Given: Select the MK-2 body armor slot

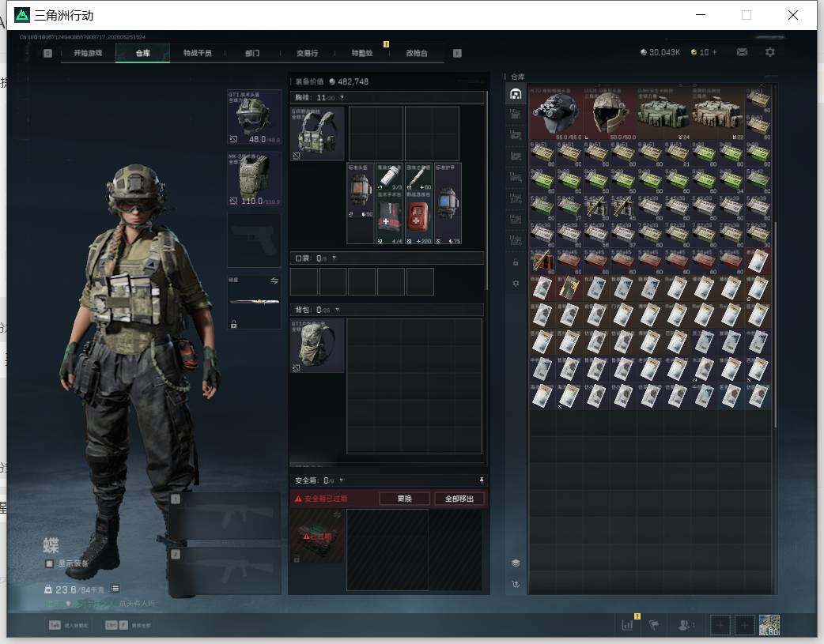Looking at the screenshot, I should tap(254, 179).
